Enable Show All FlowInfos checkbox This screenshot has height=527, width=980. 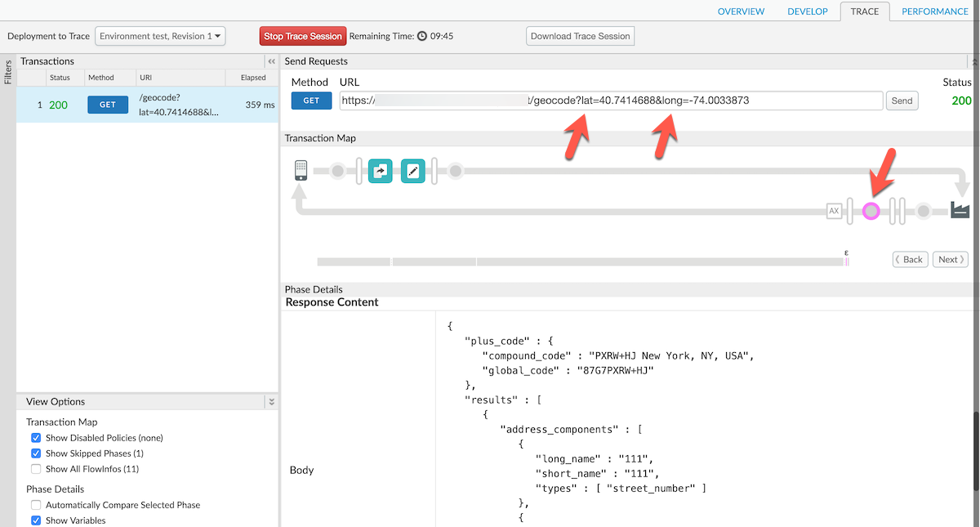36,469
